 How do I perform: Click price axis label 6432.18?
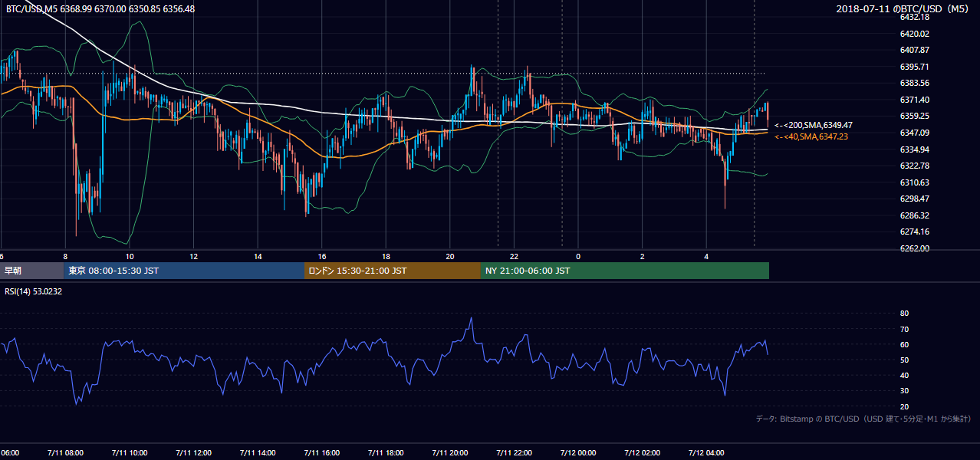tap(915, 17)
